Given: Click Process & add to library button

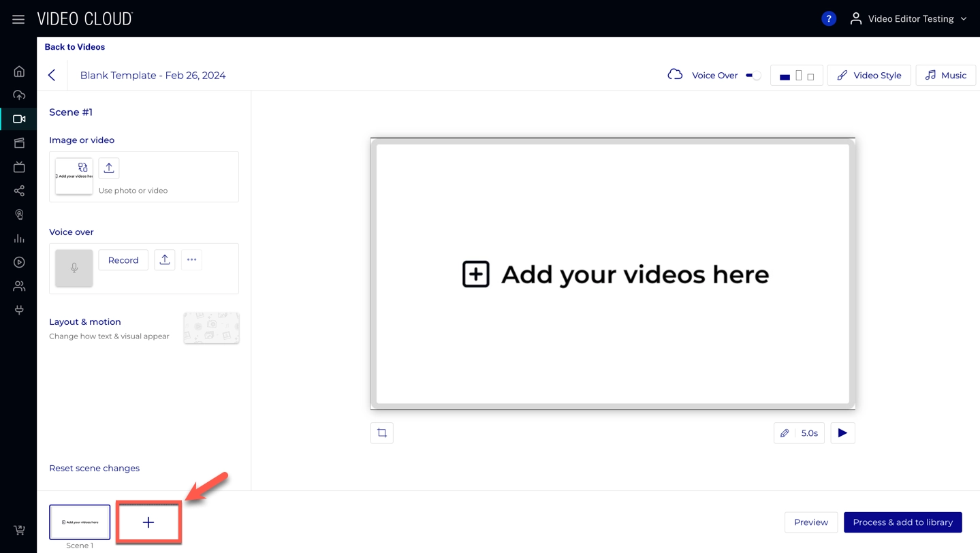Looking at the screenshot, I should pos(902,522).
